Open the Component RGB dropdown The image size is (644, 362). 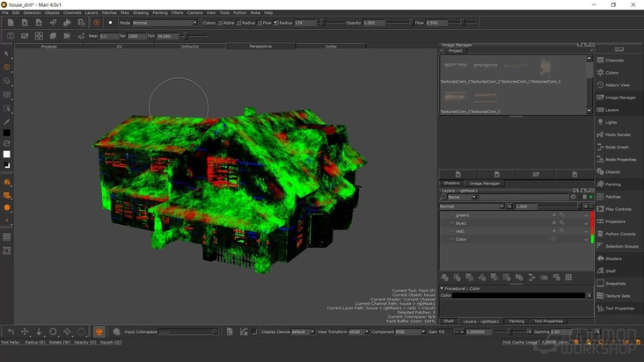click(x=410, y=331)
